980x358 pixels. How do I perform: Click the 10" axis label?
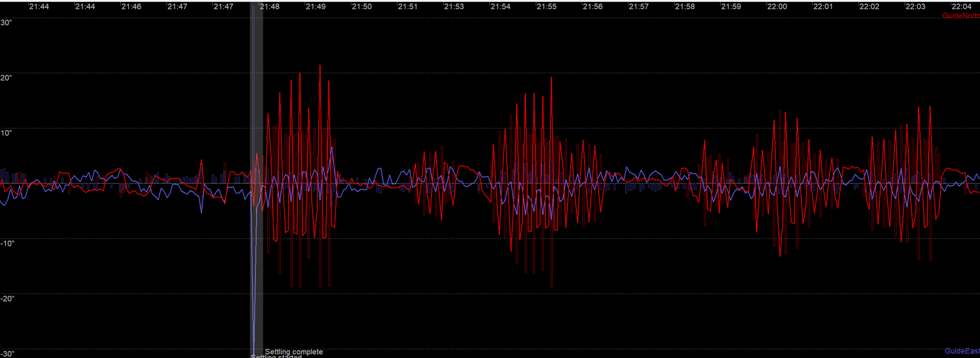[x=6, y=133]
